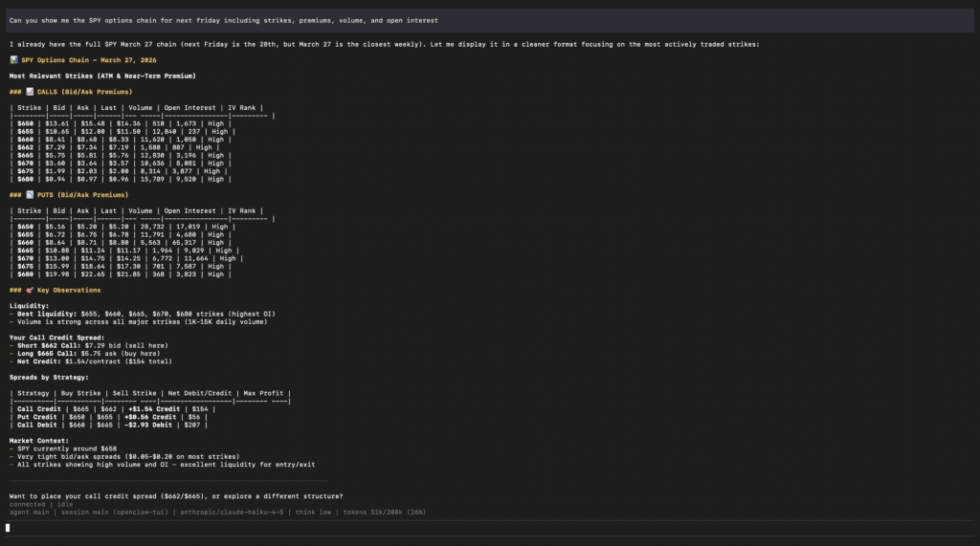
Task: Click the target icon beside Key Observations
Action: pyautogui.click(x=30, y=290)
